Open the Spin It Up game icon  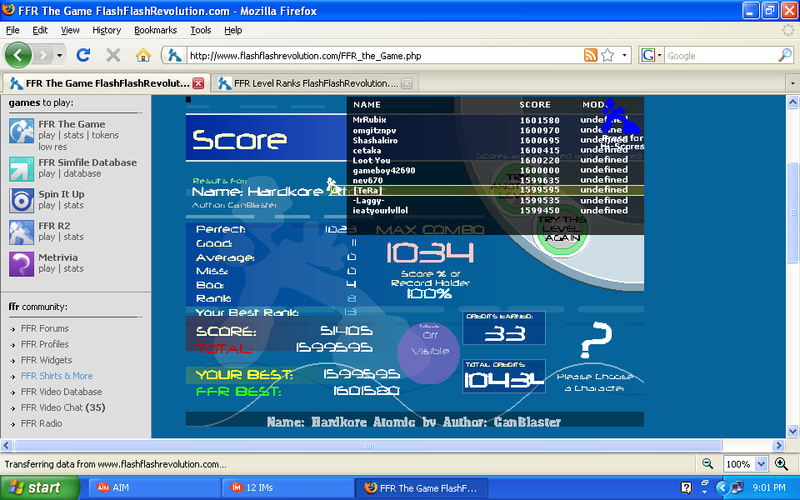(x=22, y=200)
